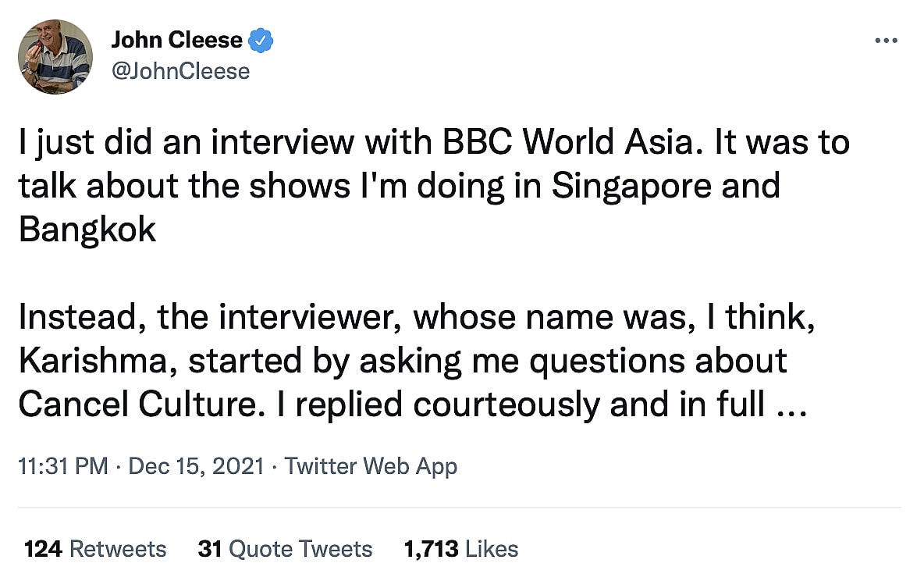Open John Cleese's profile picture
924x588 pixels.
click(x=55, y=57)
